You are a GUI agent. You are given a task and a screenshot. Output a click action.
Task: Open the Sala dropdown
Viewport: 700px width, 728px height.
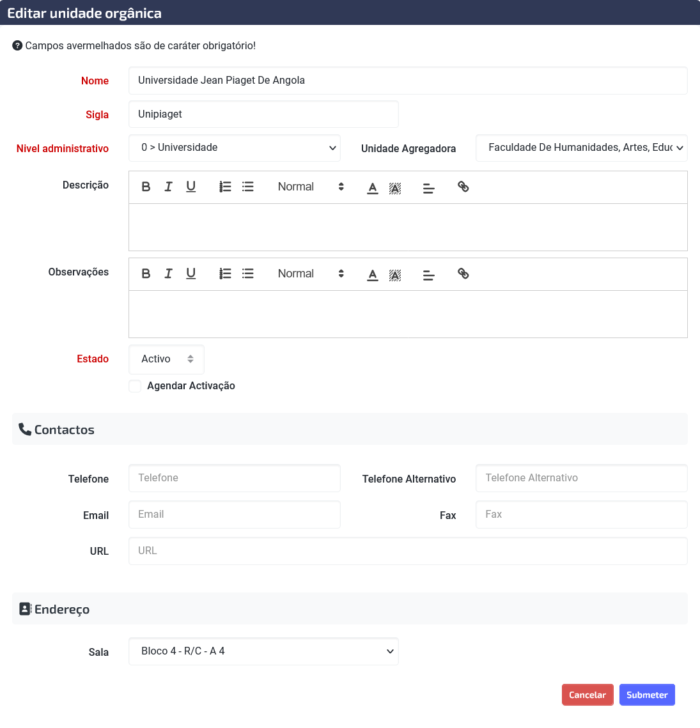tap(263, 651)
